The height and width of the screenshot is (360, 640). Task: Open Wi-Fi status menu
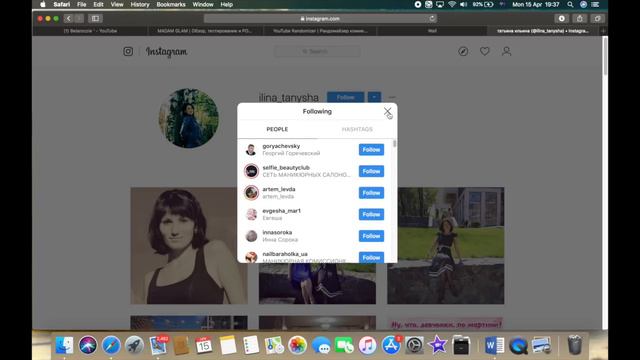(x=452, y=4)
